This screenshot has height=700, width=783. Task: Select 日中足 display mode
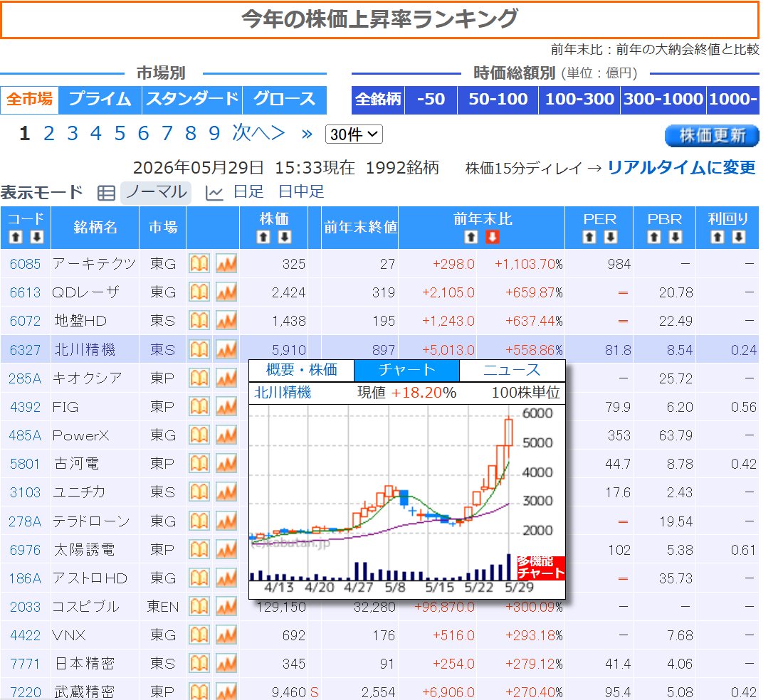[301, 191]
